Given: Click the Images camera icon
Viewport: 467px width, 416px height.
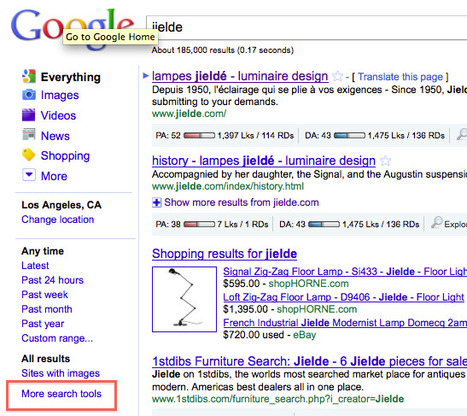Looking at the screenshot, I should point(29,95).
